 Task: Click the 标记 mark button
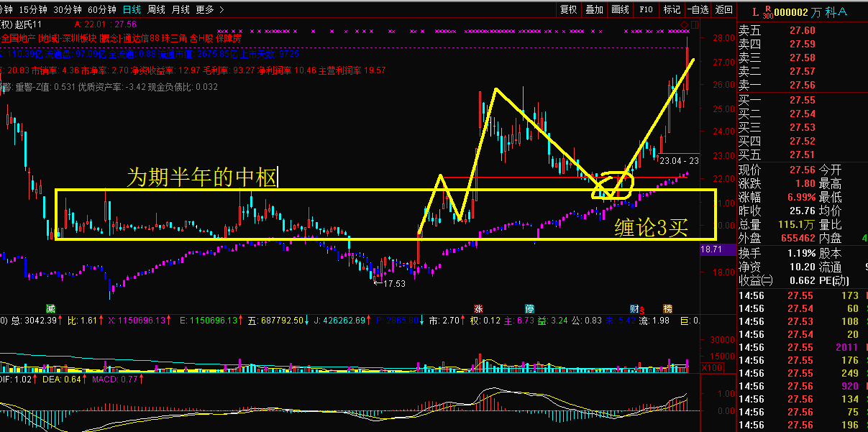point(672,9)
